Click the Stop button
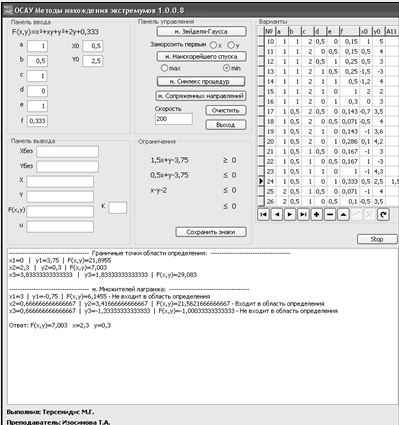399x425 pixels. 377,239
